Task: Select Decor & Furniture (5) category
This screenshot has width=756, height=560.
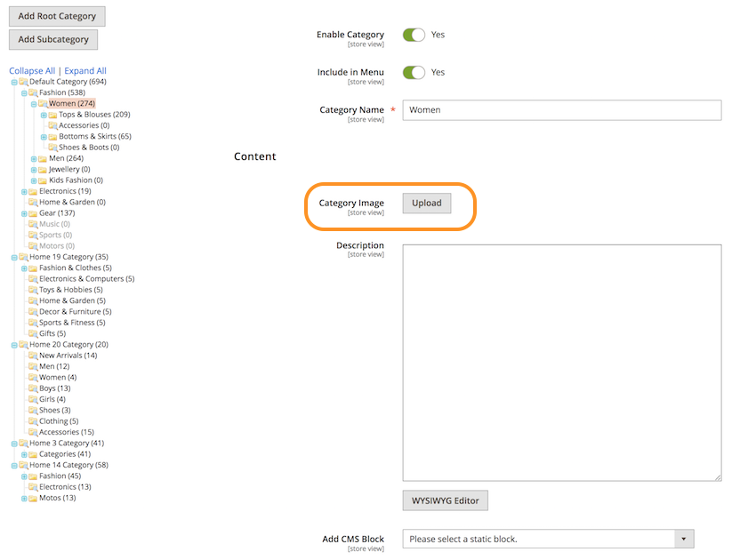Action: pos(76,312)
